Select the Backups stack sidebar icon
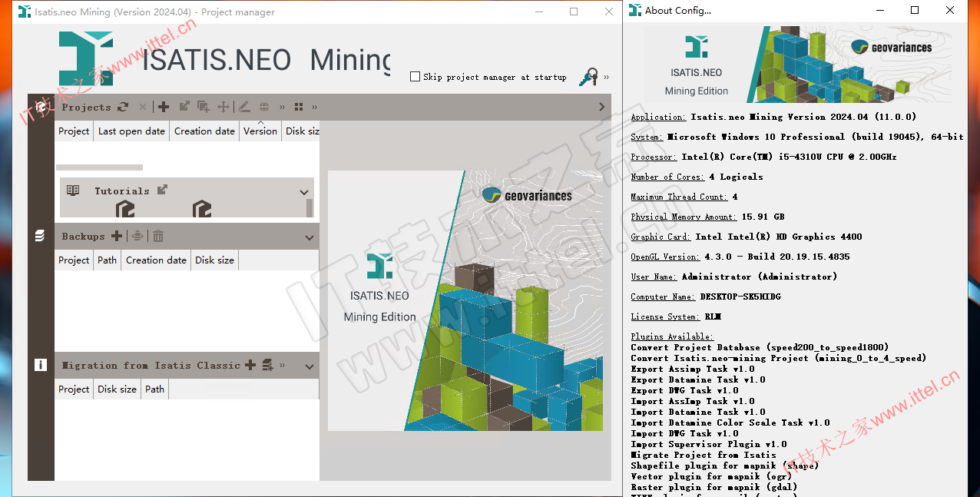Image resolution: width=980 pixels, height=497 pixels. point(41,237)
